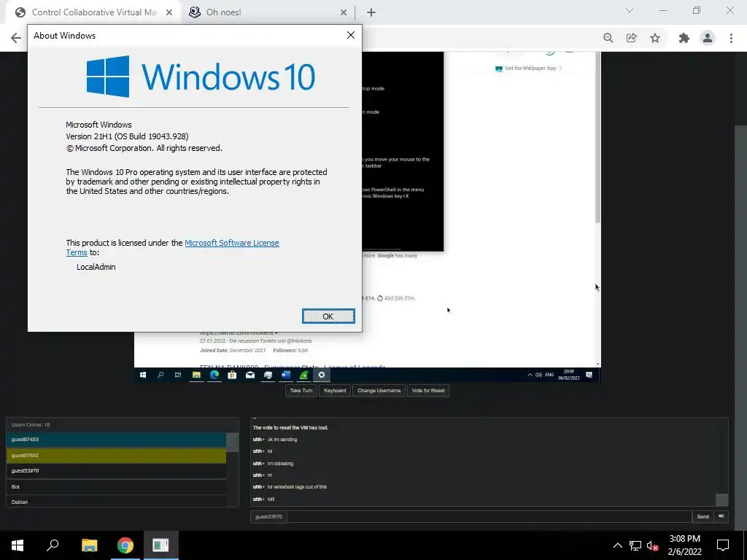This screenshot has height=560, width=747.
Task: Open the host Action Center notifications
Action: pos(723,545)
